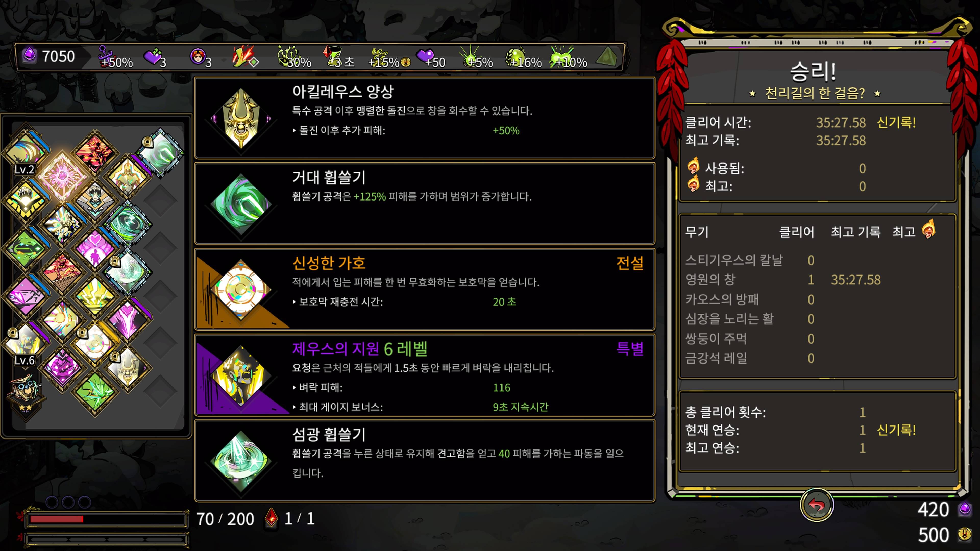Click the red health bar
Viewport: 980px width, 551px height.
coord(106,519)
